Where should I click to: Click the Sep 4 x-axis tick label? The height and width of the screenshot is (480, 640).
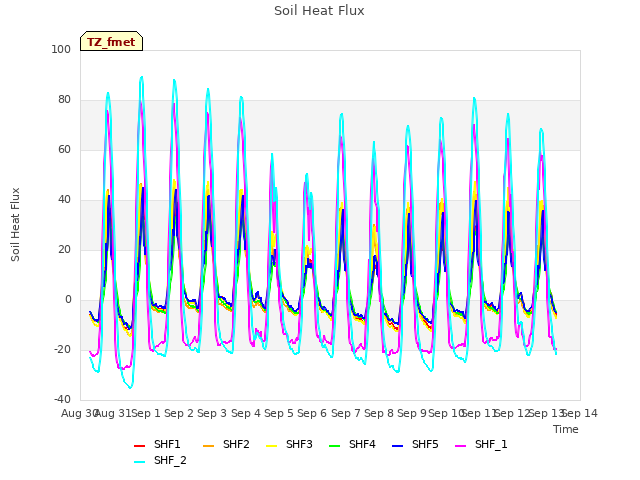(x=246, y=413)
